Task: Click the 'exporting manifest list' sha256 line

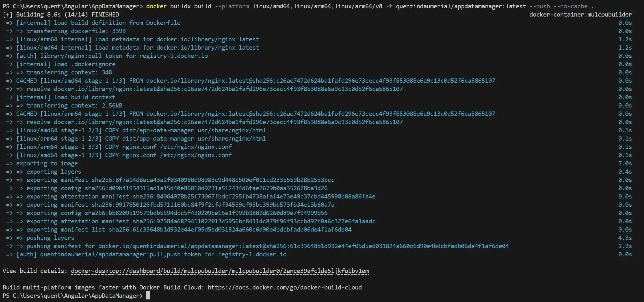Action: click(x=189, y=230)
